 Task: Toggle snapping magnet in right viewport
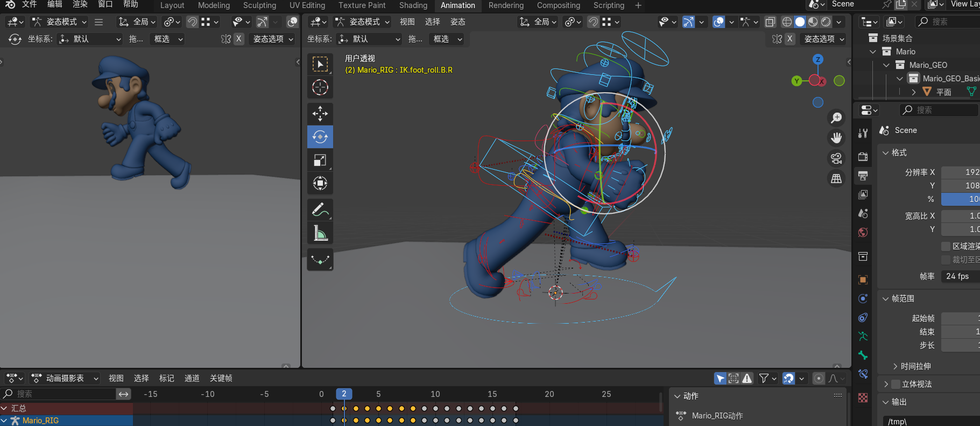point(593,22)
